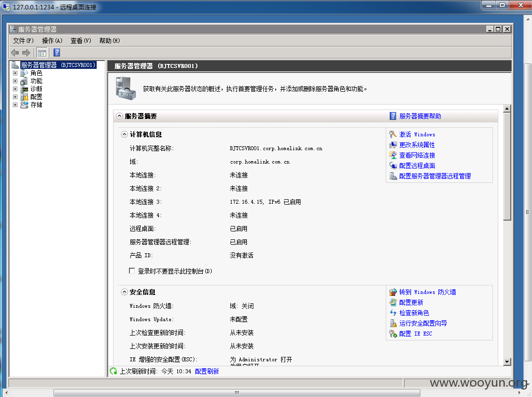Click the large server toolbox icon in the header
The height and width of the screenshot is (397, 532).
(x=125, y=88)
